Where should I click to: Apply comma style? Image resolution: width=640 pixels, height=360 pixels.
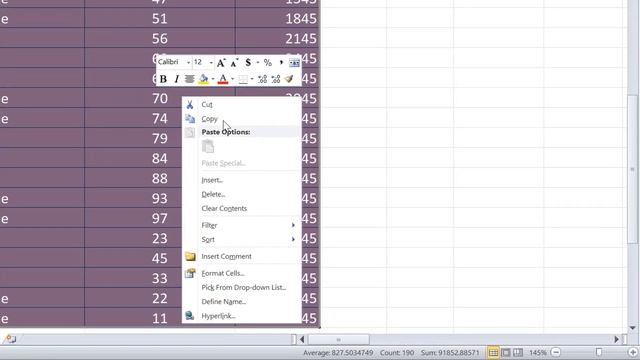pos(281,63)
